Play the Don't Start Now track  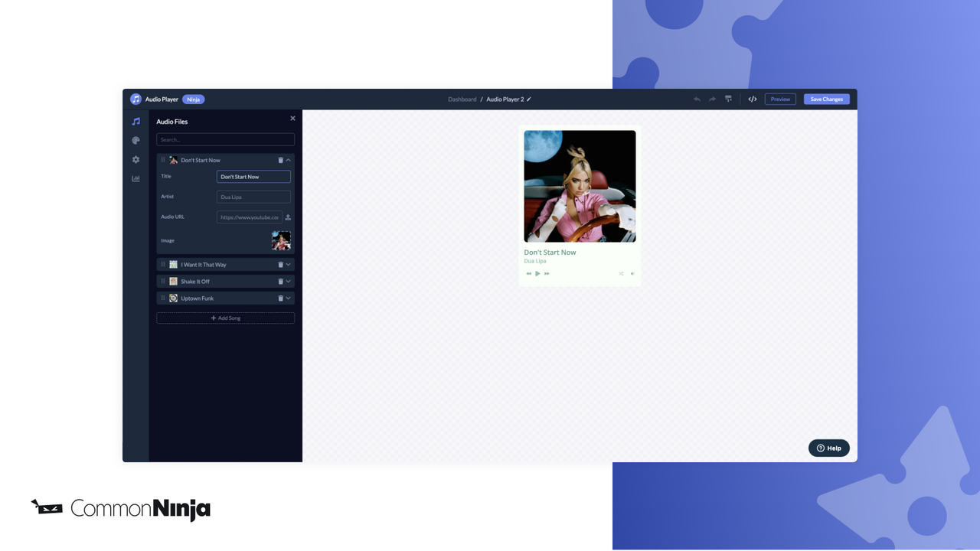(x=537, y=273)
